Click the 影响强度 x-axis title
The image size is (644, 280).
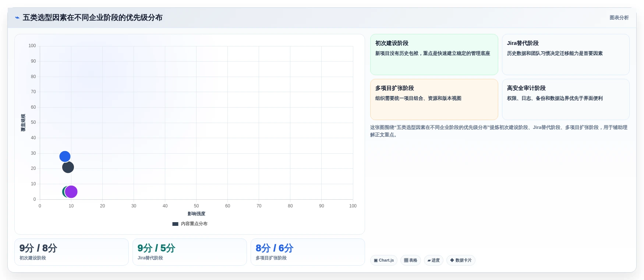pos(196,214)
